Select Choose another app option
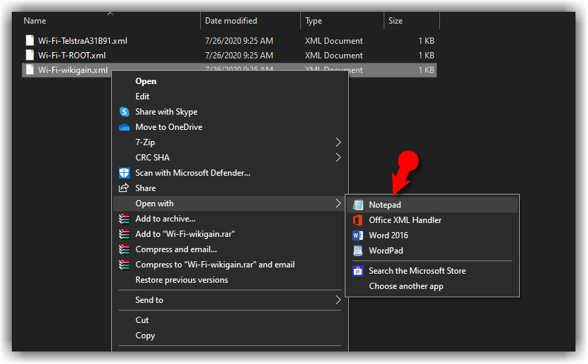The width and height of the screenshot is (588, 364). (x=406, y=286)
